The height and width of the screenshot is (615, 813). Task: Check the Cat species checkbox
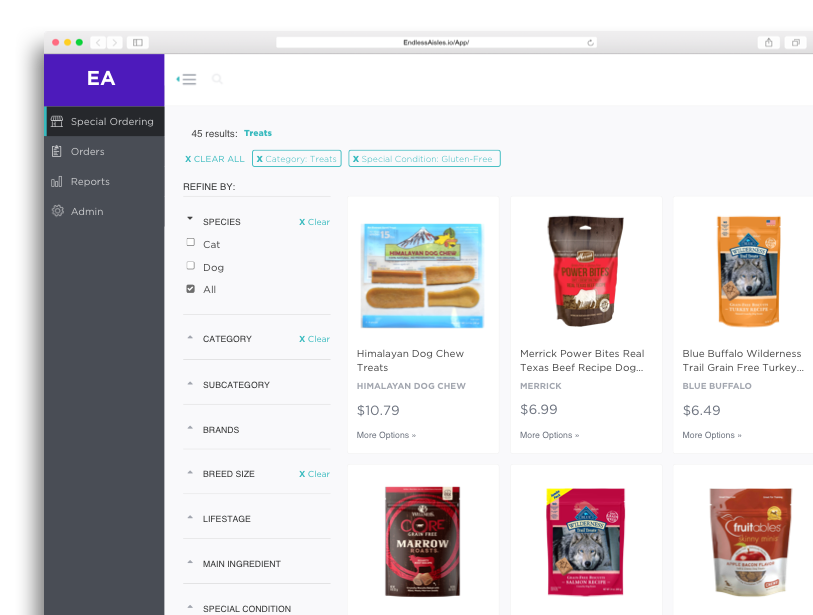191,242
